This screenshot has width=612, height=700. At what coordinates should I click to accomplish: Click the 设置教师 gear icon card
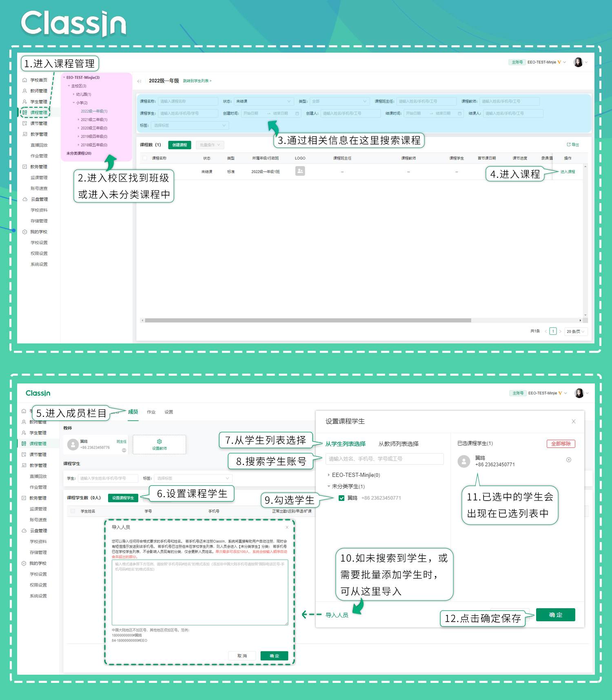[160, 444]
